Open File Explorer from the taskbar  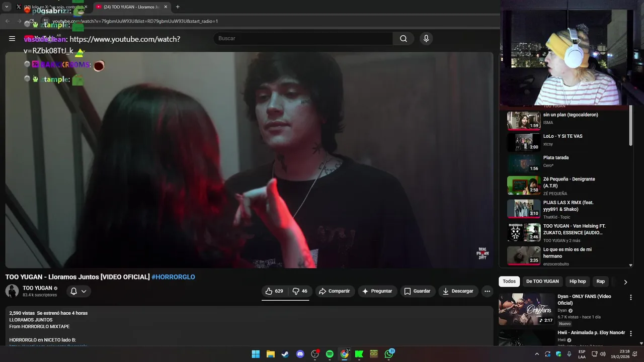point(270,354)
